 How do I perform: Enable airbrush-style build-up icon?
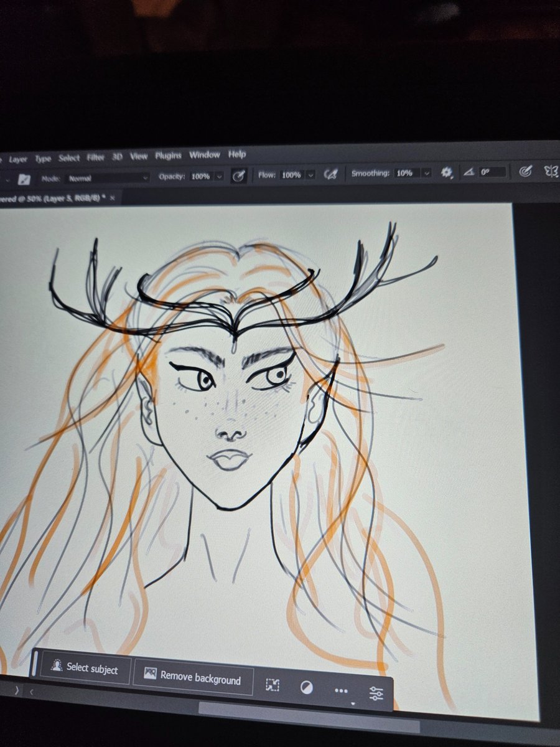coord(332,175)
